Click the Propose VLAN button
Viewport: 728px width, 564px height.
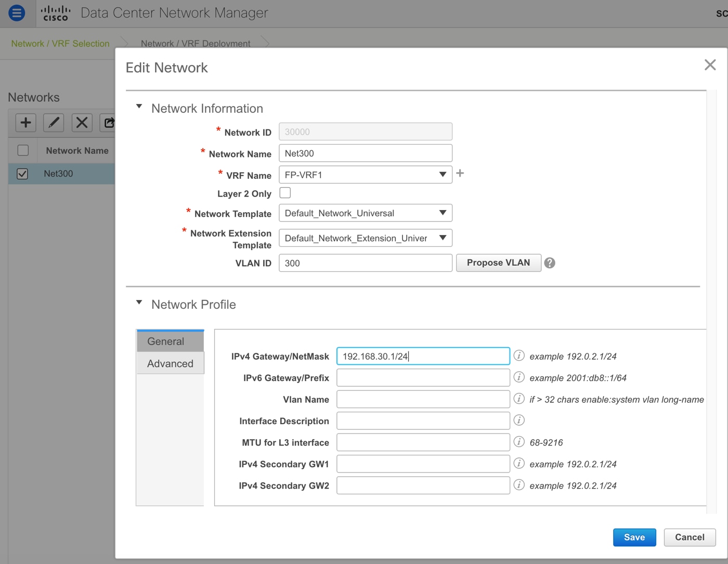pos(499,263)
